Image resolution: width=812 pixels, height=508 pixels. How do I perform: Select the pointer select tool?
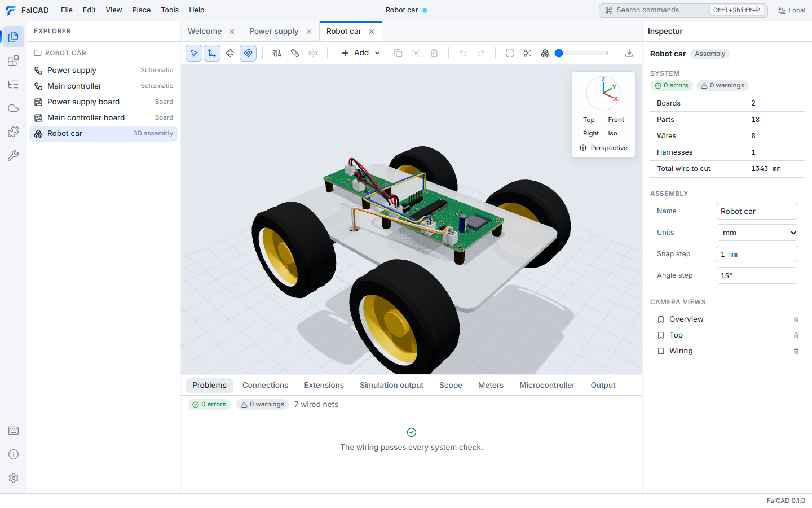coord(194,53)
